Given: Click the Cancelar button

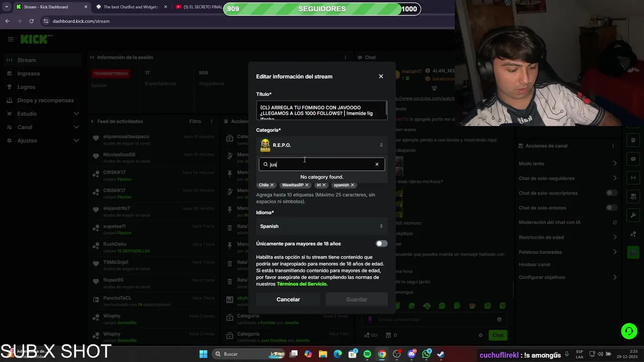Looking at the screenshot, I should tap(288, 300).
